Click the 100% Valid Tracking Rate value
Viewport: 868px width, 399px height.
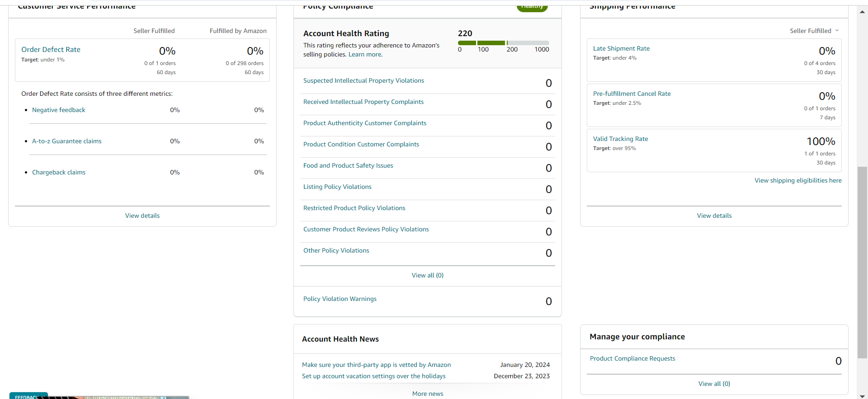(x=821, y=141)
